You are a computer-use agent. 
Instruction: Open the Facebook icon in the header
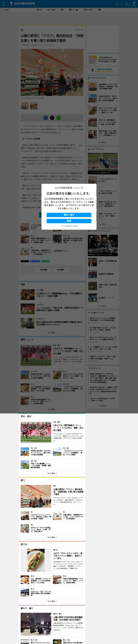[117, 4]
